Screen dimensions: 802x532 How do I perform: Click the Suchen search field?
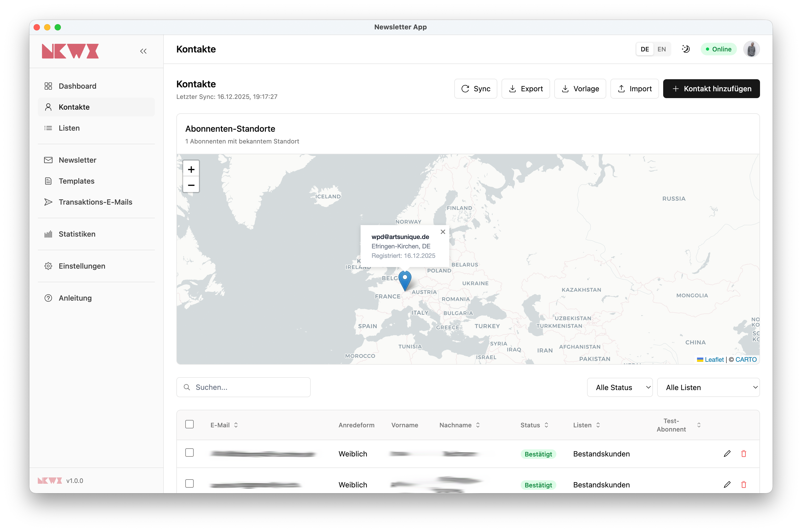pyautogui.click(x=248, y=387)
